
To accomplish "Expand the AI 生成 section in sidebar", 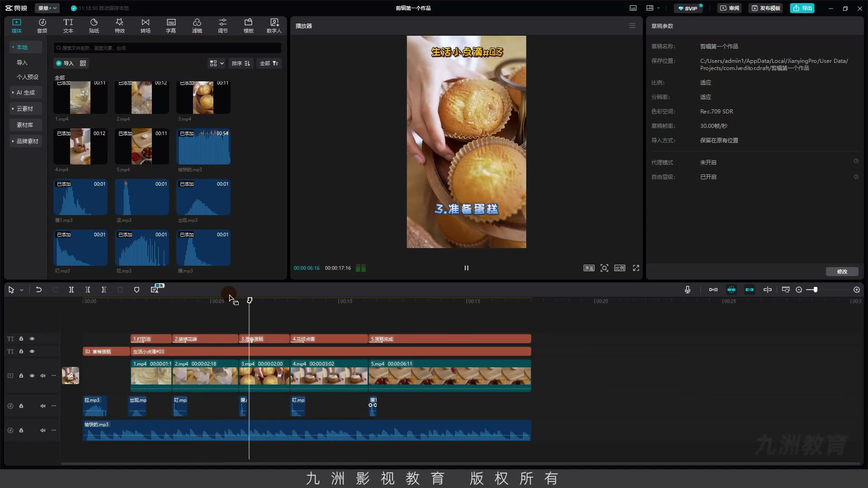I will [26, 93].
